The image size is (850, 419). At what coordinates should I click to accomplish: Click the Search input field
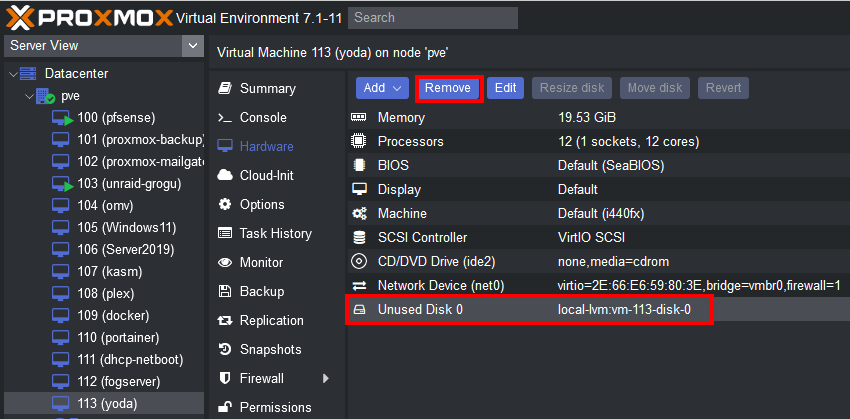pyautogui.click(x=433, y=18)
